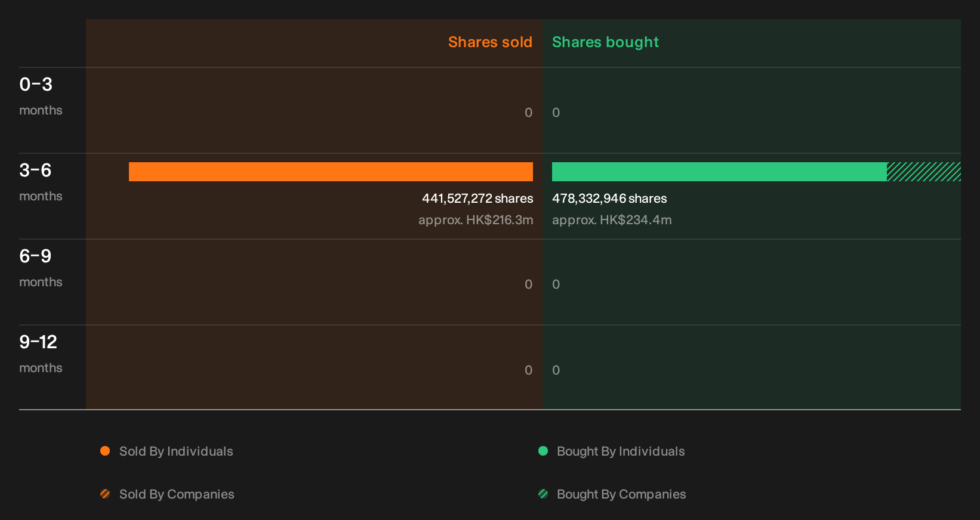Click the striped Bought By Companies legend icon
Screen dimensions: 980x520
[543, 494]
